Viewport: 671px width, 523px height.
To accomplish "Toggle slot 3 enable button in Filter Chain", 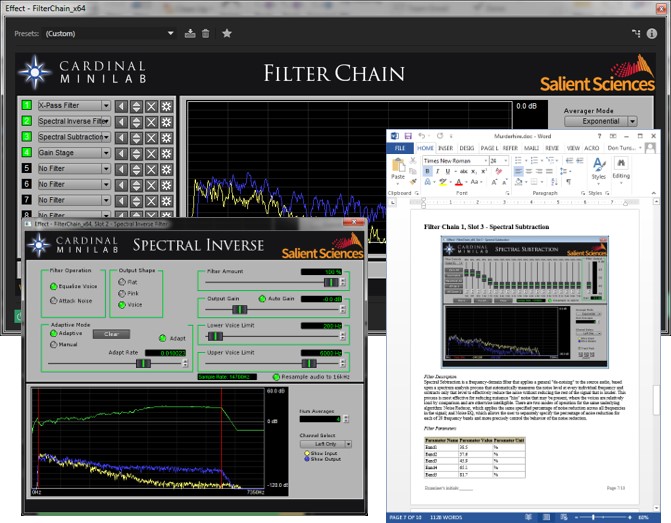I will (x=27, y=137).
